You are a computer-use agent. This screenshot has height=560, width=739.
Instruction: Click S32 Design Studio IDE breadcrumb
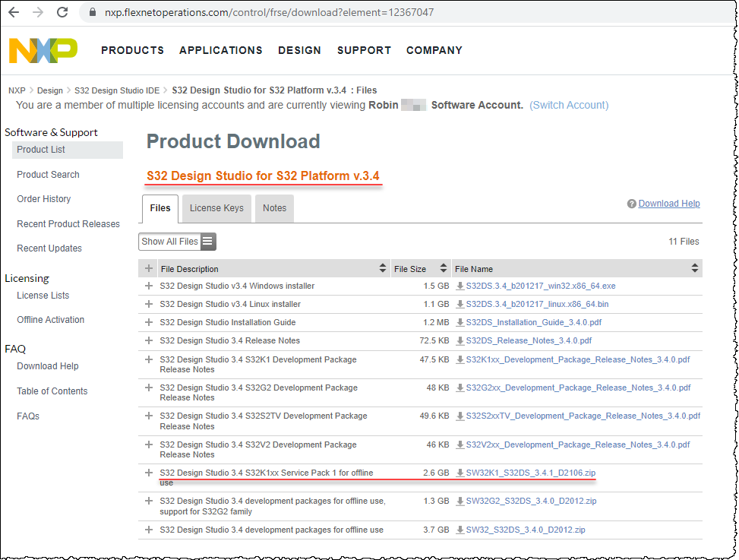[x=117, y=90]
